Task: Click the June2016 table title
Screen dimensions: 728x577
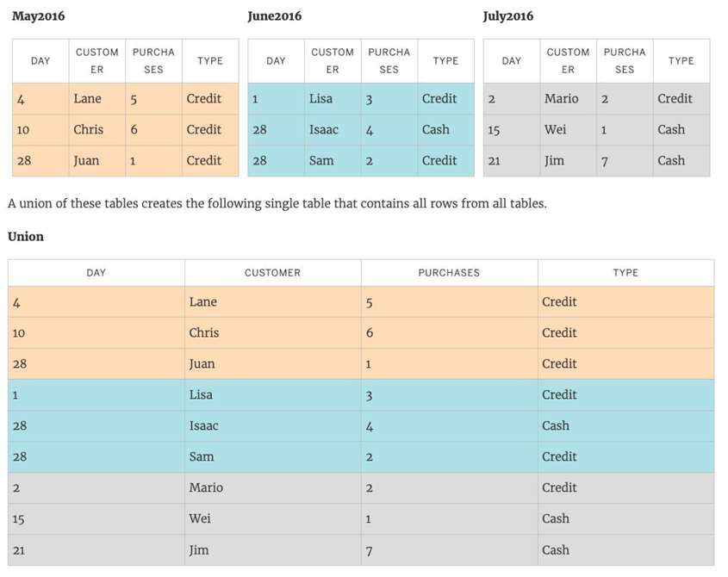Action: point(274,16)
